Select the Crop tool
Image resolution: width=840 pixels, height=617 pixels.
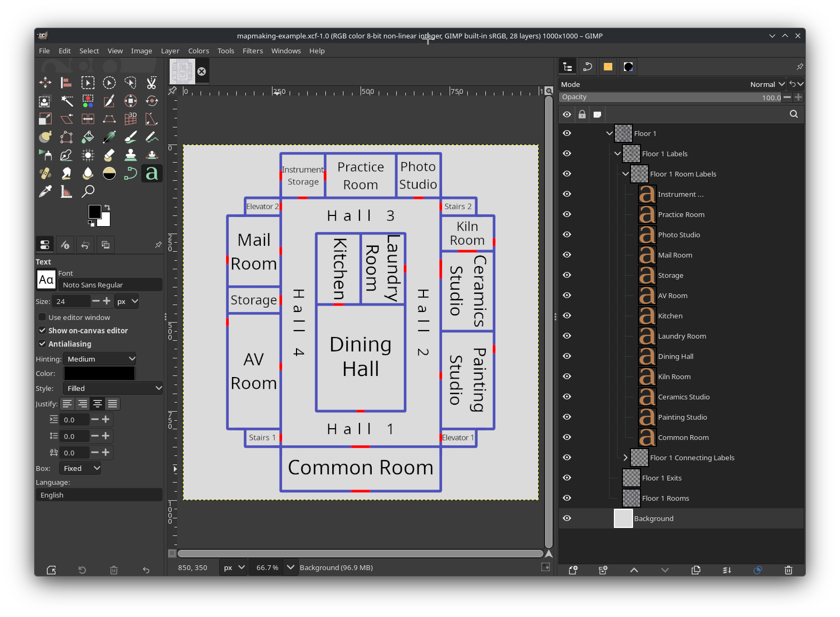tap(109, 101)
